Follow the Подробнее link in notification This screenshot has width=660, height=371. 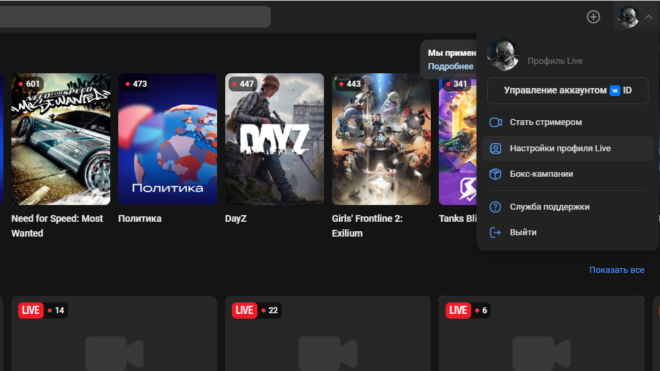450,66
